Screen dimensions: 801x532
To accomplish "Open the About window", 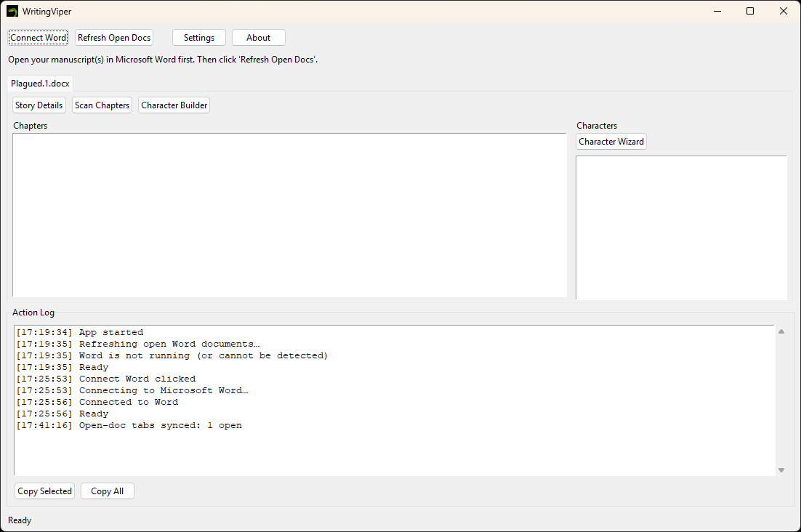I will click(x=258, y=38).
